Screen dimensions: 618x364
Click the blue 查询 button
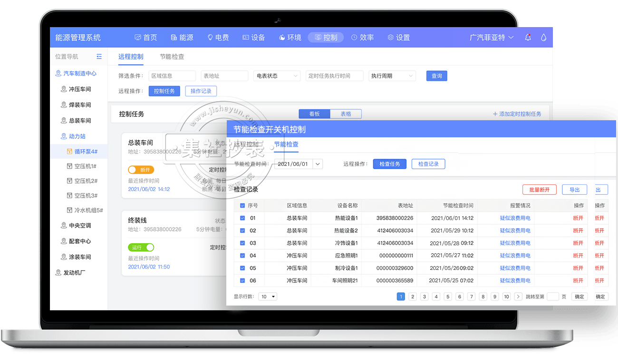coord(436,76)
